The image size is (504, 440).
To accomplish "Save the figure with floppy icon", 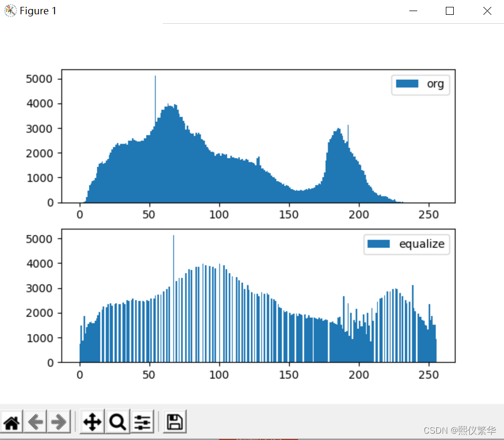I will (175, 422).
